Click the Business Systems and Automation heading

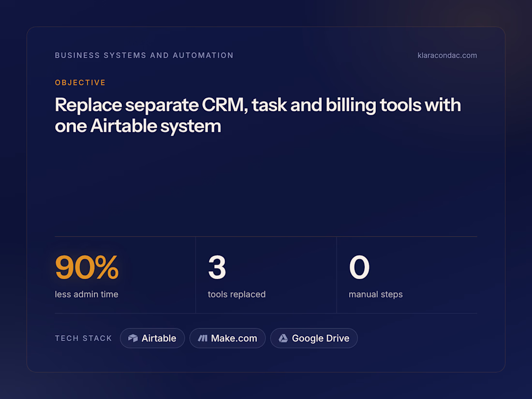click(144, 55)
